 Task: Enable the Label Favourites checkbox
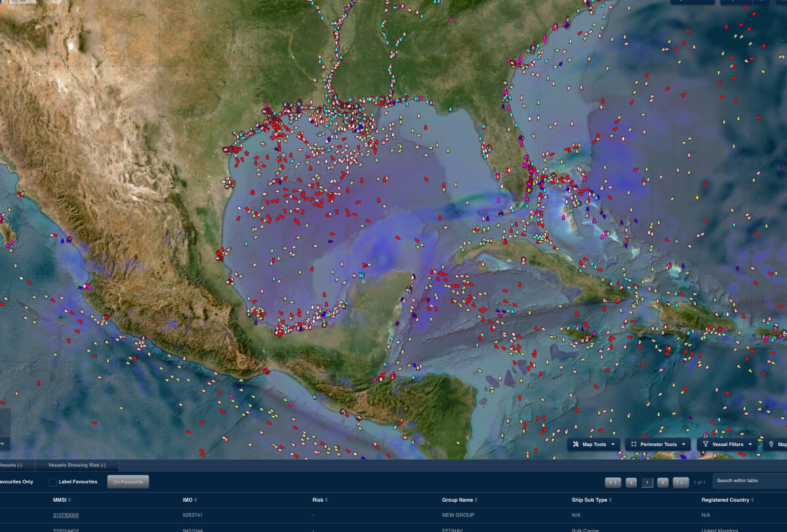53,482
